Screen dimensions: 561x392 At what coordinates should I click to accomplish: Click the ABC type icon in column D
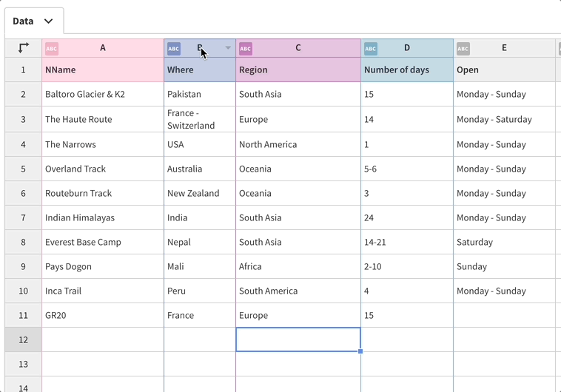pos(371,49)
